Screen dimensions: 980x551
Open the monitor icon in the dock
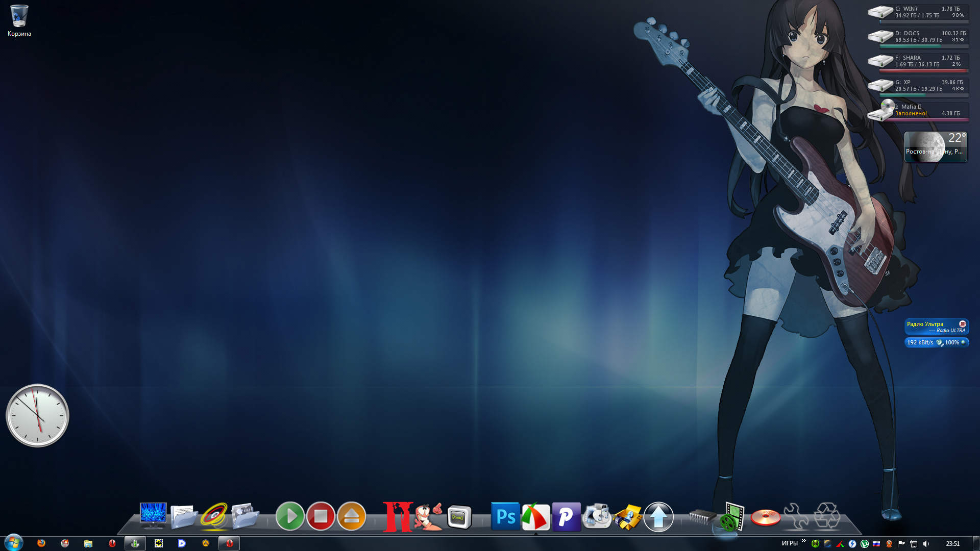(153, 516)
